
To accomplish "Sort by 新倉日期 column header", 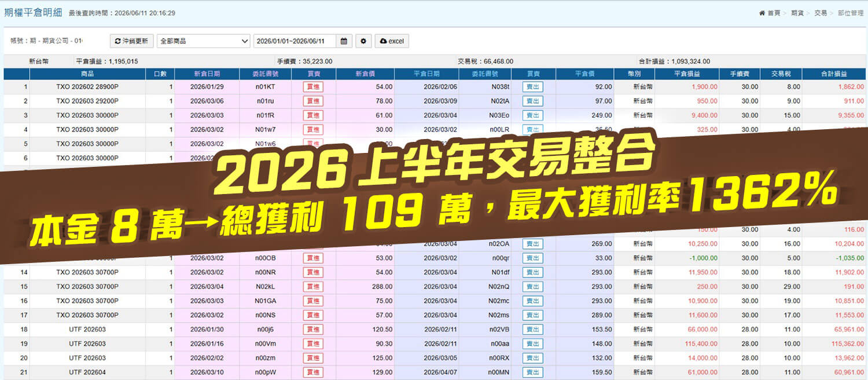I will tap(207, 74).
